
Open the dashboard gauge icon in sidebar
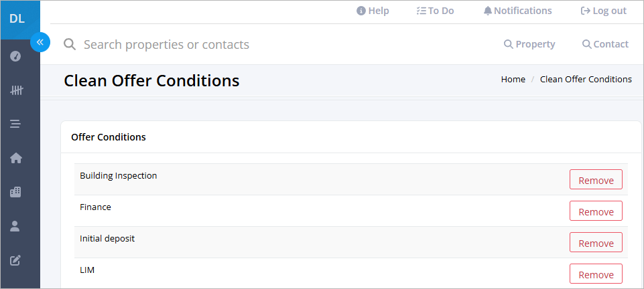coord(15,56)
